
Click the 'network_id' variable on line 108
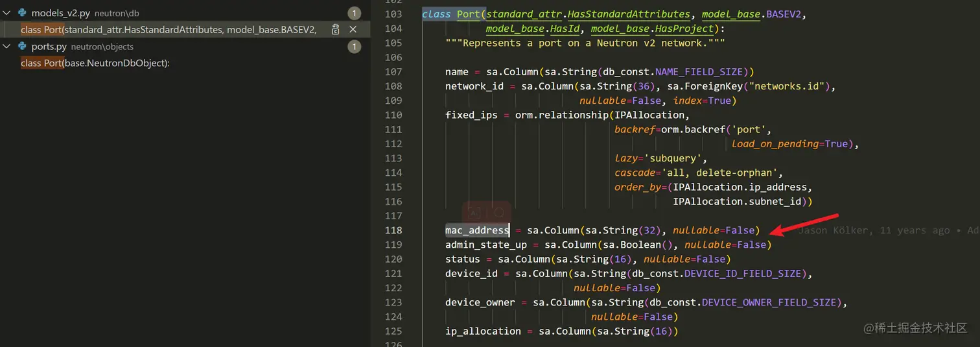point(474,86)
